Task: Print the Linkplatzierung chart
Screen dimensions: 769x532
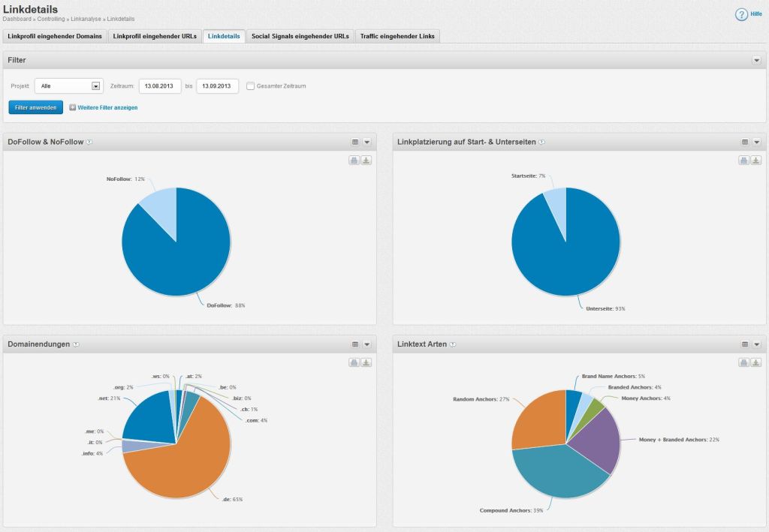Action: pos(744,160)
